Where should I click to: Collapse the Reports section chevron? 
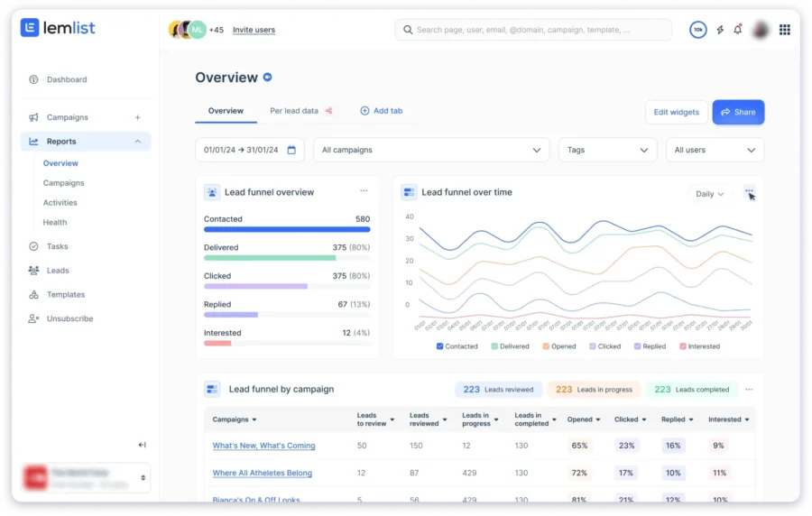pyautogui.click(x=138, y=142)
